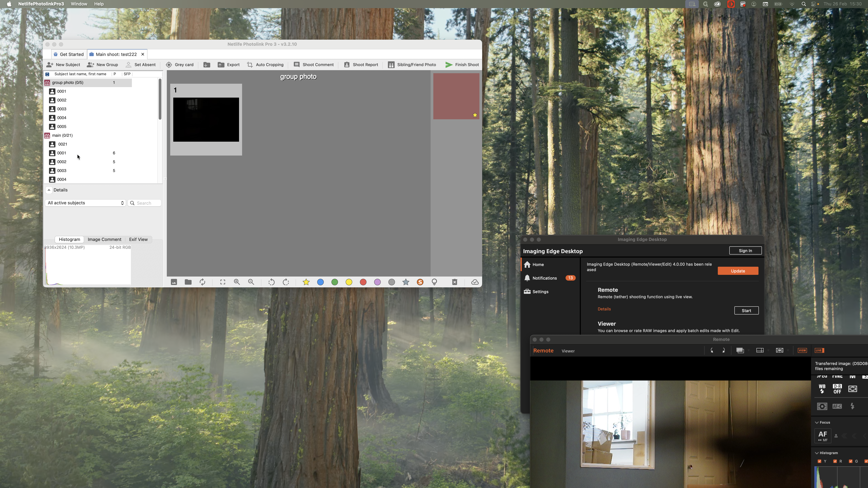
Task: Apply the blue color label circle
Action: coord(320,282)
